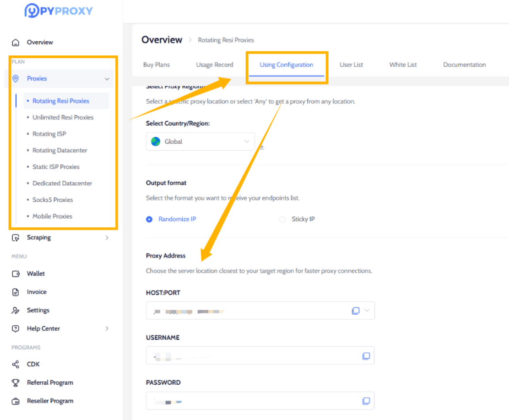
Task: Select the Sticky IP radio button
Action: (x=282, y=219)
